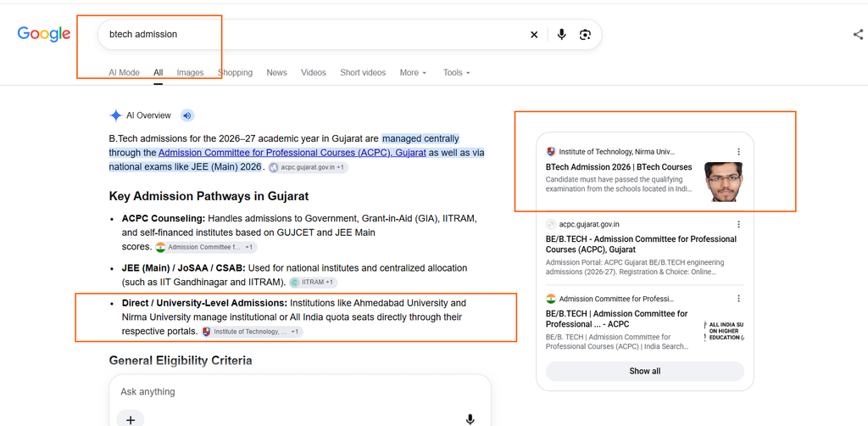Click the IITRAM +1 source chip
Viewport: 868px width, 426px height.
(314, 283)
